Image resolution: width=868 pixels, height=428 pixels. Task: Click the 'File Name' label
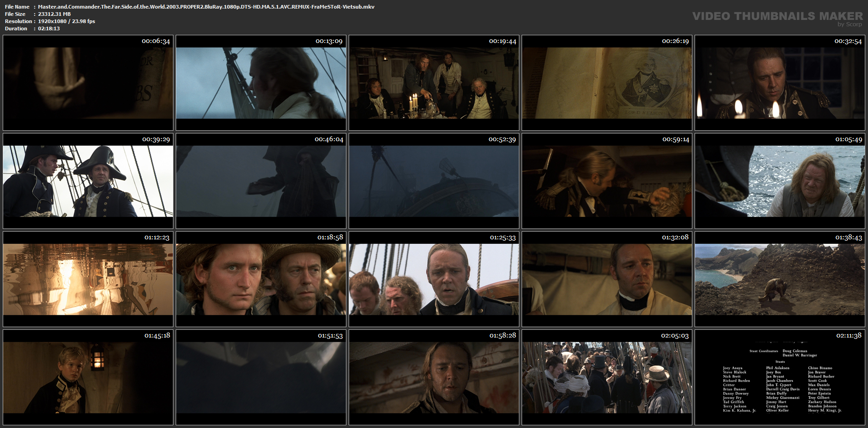tap(17, 7)
